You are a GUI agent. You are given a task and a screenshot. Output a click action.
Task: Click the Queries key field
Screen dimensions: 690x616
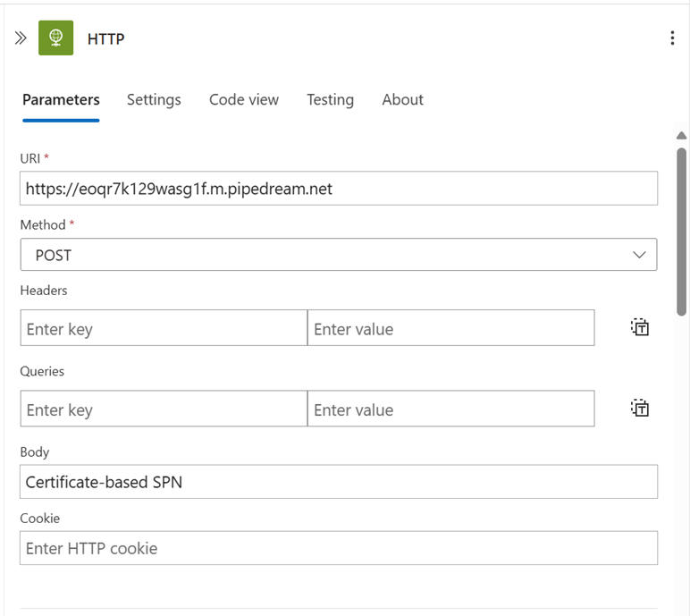click(x=164, y=409)
